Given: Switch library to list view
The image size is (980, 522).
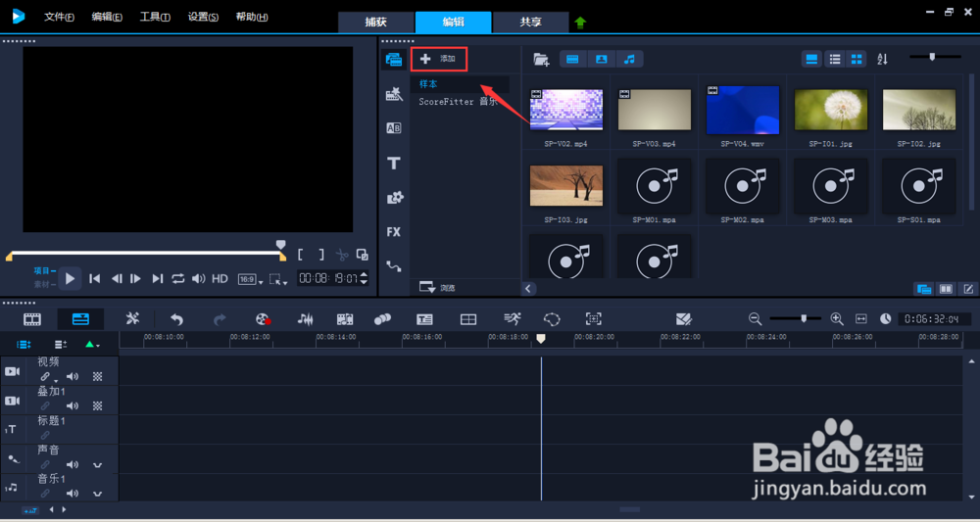Looking at the screenshot, I should 834,60.
